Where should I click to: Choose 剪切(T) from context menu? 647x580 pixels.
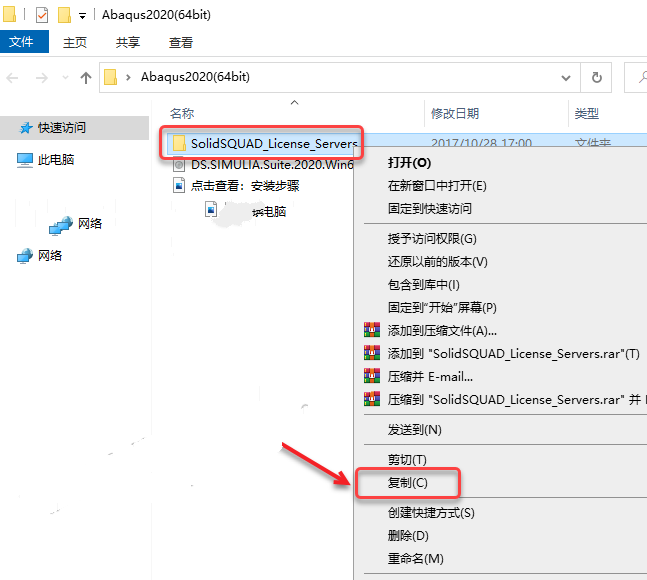point(407,460)
